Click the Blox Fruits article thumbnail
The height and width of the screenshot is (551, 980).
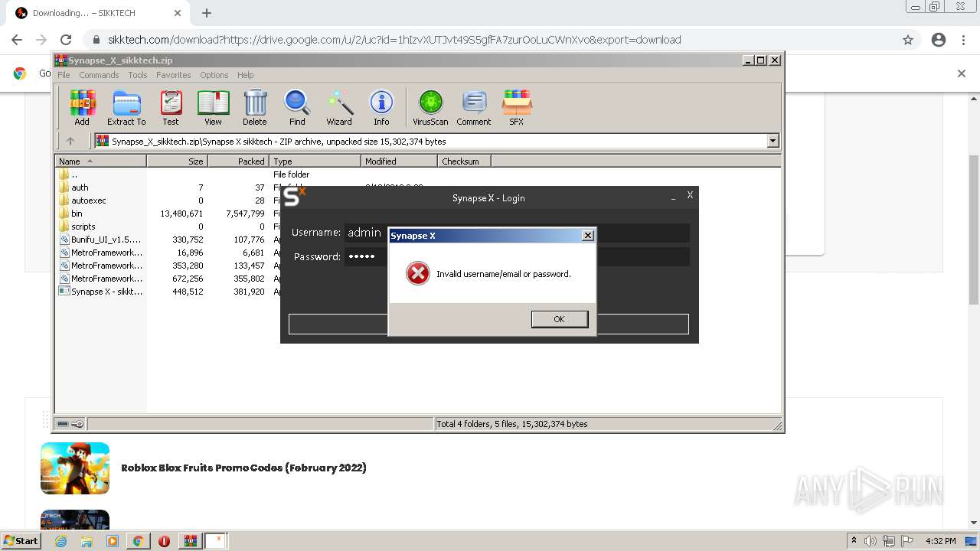tap(75, 468)
